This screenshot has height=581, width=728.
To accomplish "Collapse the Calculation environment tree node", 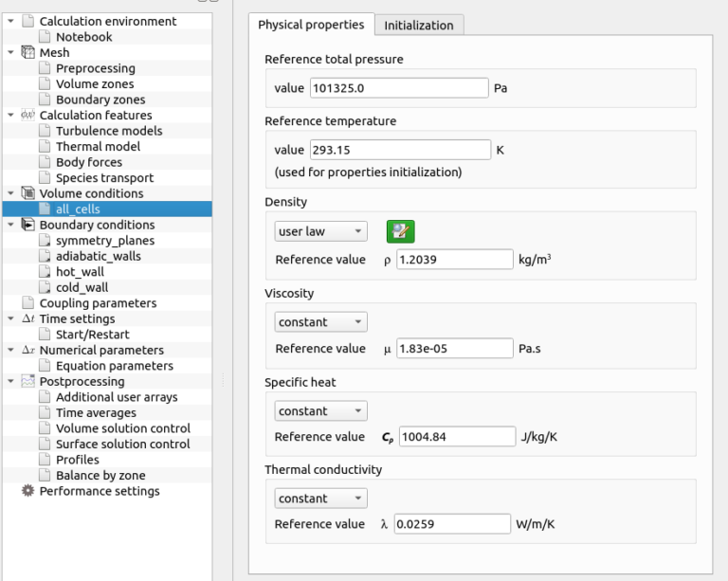I will click(9, 22).
